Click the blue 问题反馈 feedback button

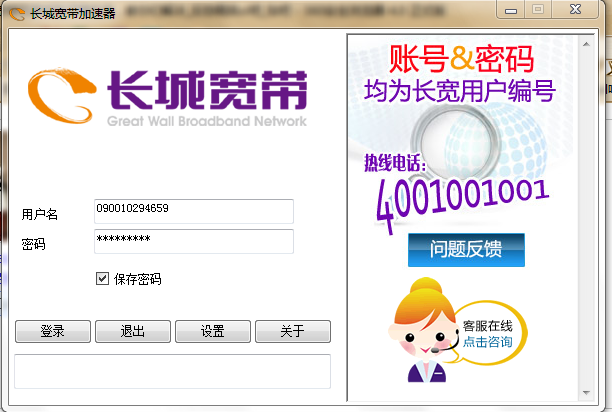coord(466,250)
